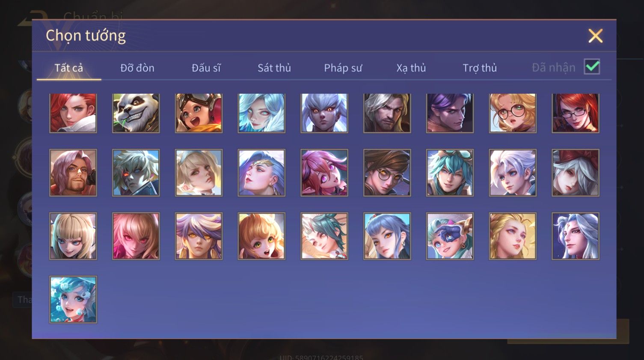644x360 pixels.
Task: Open the Trợ thủ tab
Action: [x=480, y=68]
